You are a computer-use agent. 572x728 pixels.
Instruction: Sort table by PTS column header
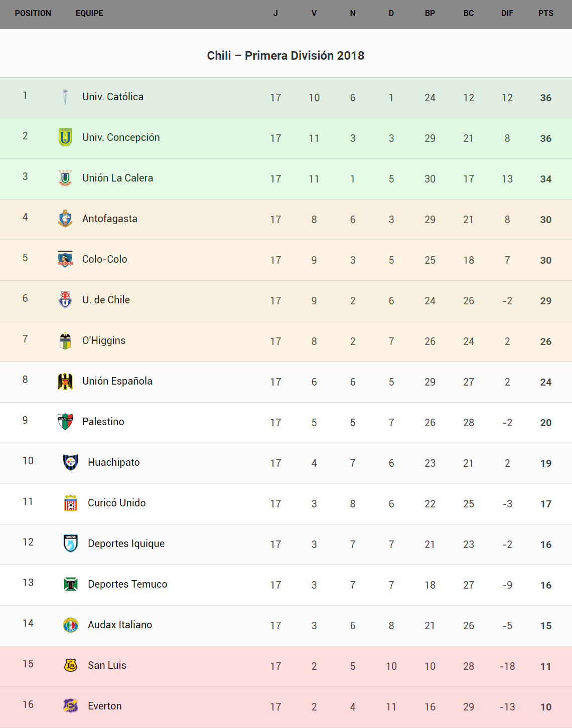point(545,14)
